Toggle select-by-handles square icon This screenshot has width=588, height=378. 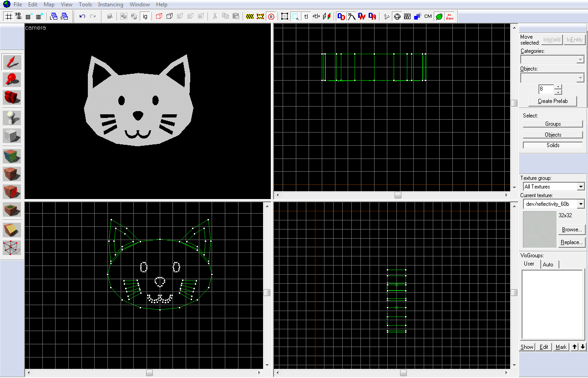(x=285, y=16)
